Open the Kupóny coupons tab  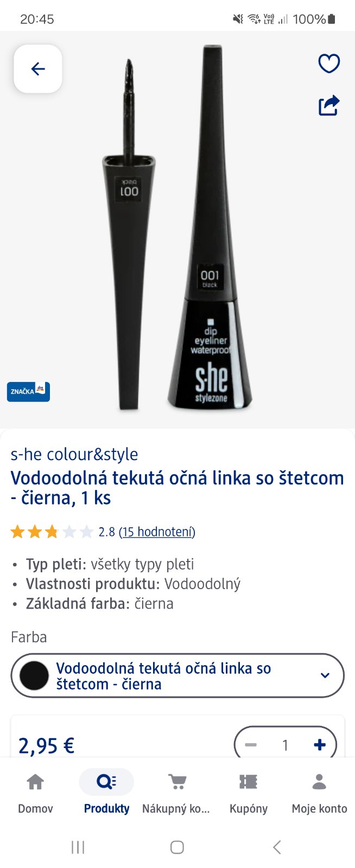coord(249,793)
